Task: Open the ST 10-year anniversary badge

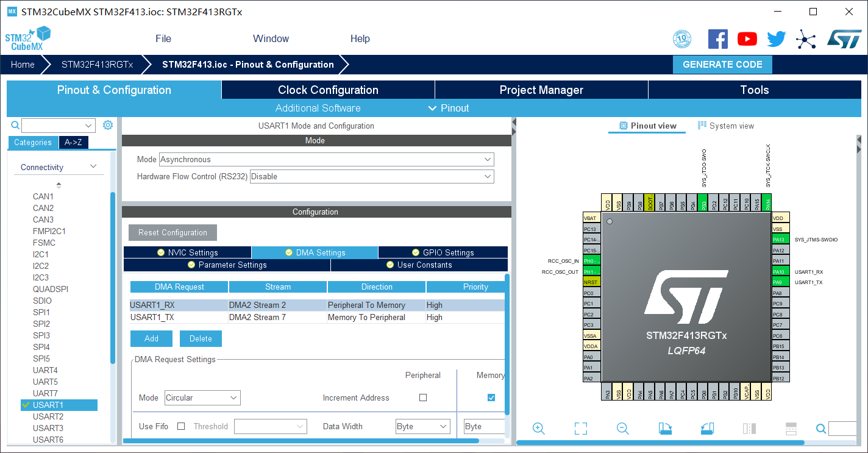Action: [682, 39]
